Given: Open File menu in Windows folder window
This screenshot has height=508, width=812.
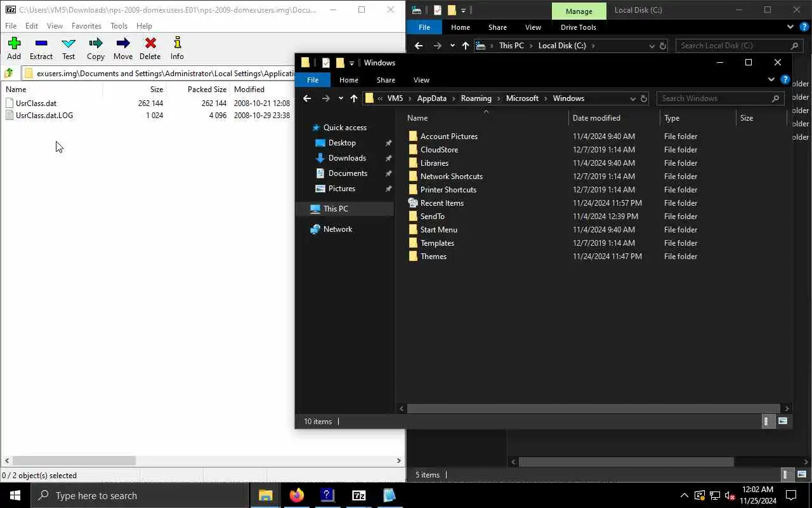Looking at the screenshot, I should (x=313, y=80).
